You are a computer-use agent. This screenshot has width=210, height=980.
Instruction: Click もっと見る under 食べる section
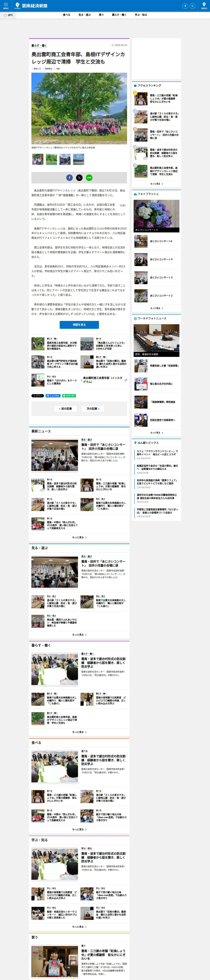(79, 830)
